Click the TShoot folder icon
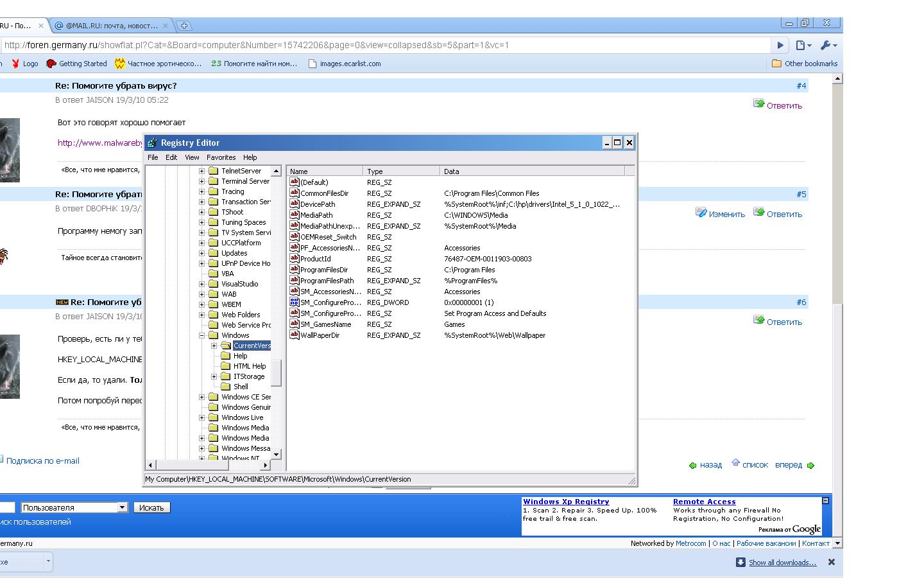 [214, 212]
